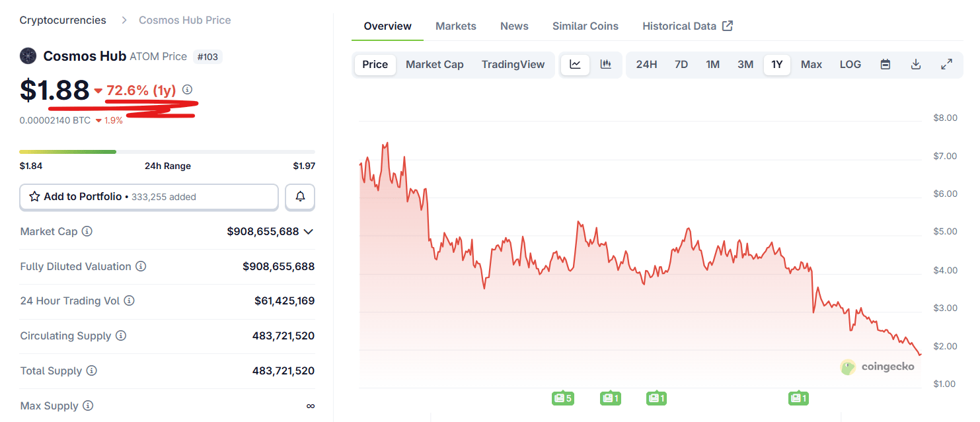Download chart data icon
Screen dimensions: 980x422
point(916,65)
